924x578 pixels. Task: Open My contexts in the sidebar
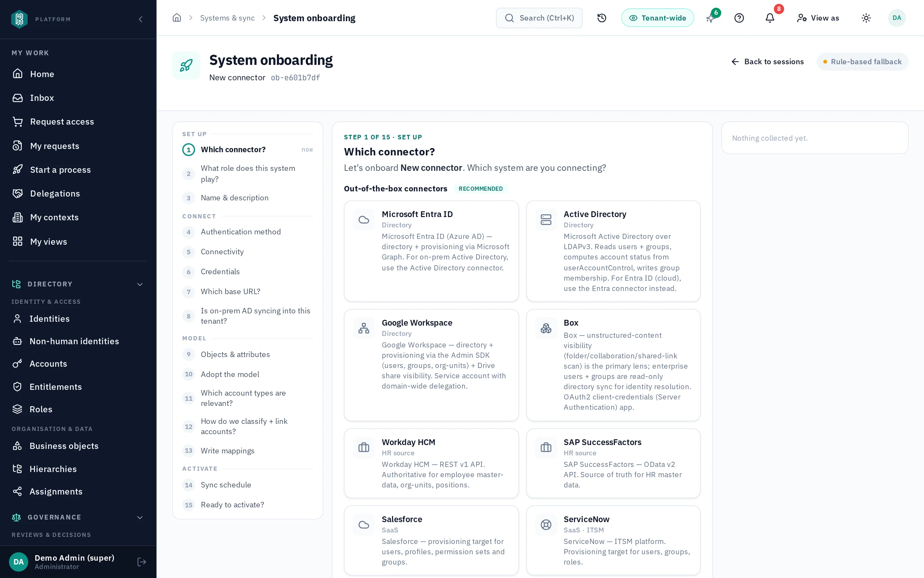[x=78, y=217]
